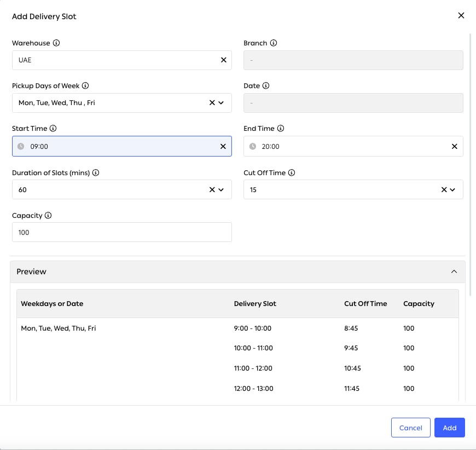Clear the 60 minute duration value
Image resolution: width=476 pixels, height=450 pixels.
[x=212, y=189]
